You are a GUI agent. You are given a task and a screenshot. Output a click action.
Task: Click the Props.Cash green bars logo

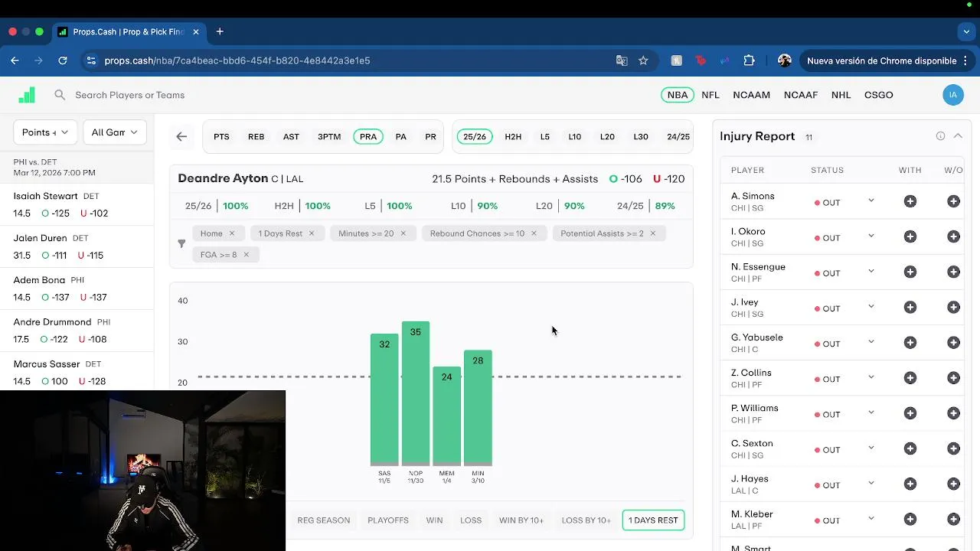pos(27,95)
